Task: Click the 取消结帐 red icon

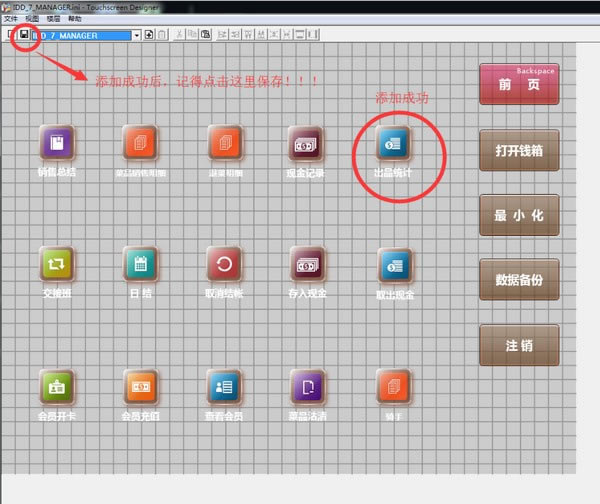Action: coord(224,265)
